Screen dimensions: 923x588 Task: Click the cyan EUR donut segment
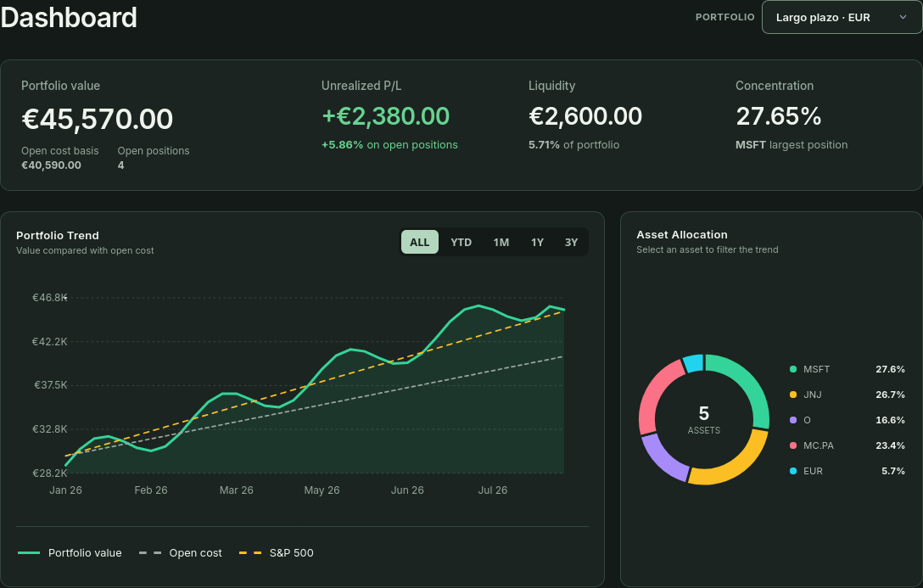694,363
